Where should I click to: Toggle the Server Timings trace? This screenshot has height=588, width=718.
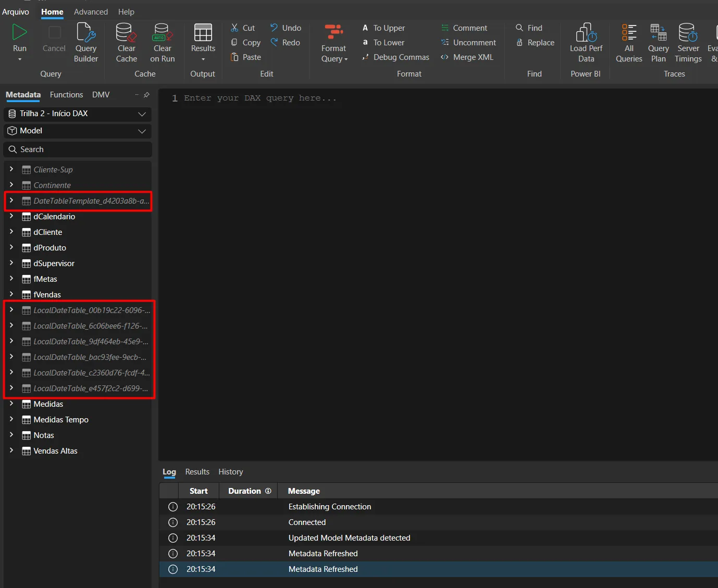pyautogui.click(x=688, y=33)
